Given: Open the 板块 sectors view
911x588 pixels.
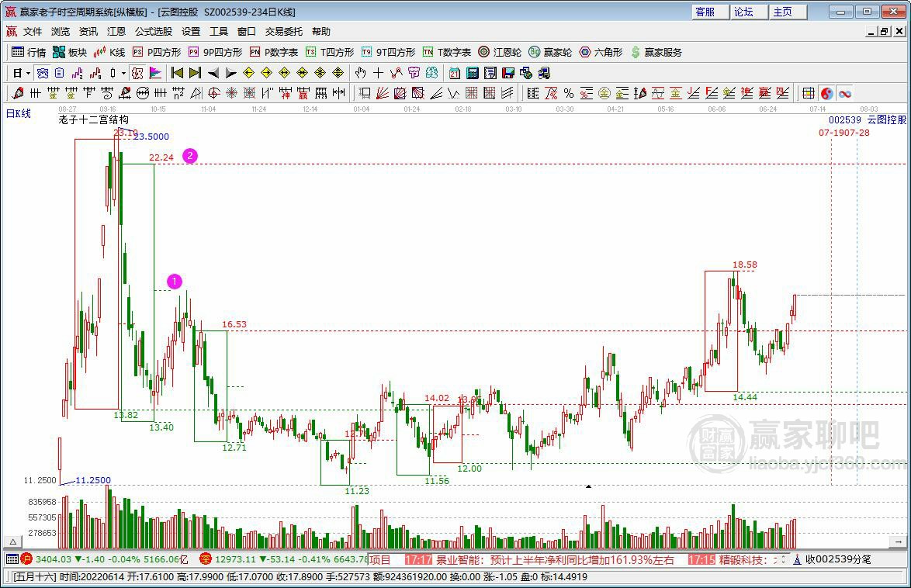Looking at the screenshot, I should (70, 52).
